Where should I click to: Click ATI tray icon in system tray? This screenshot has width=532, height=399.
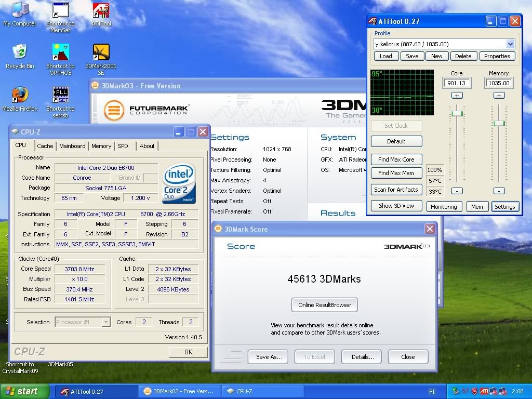(x=484, y=391)
